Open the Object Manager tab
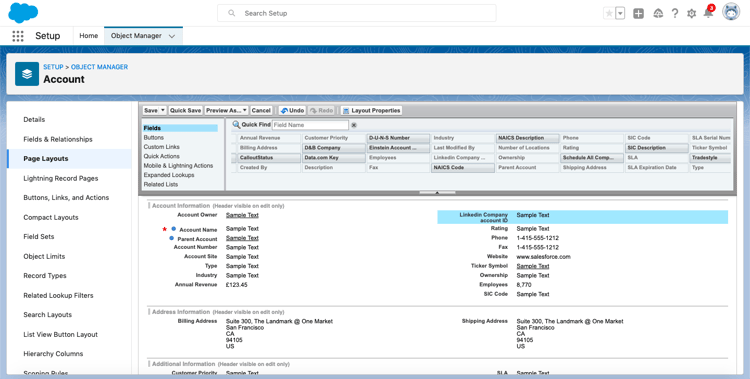The width and height of the screenshot is (750, 379). [x=136, y=36]
